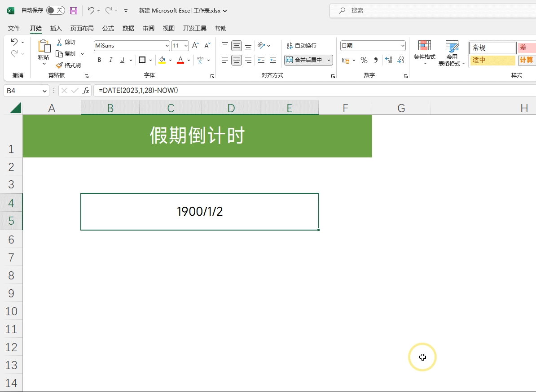Align text left in the alignment group
536x392 pixels.
[x=224, y=60]
